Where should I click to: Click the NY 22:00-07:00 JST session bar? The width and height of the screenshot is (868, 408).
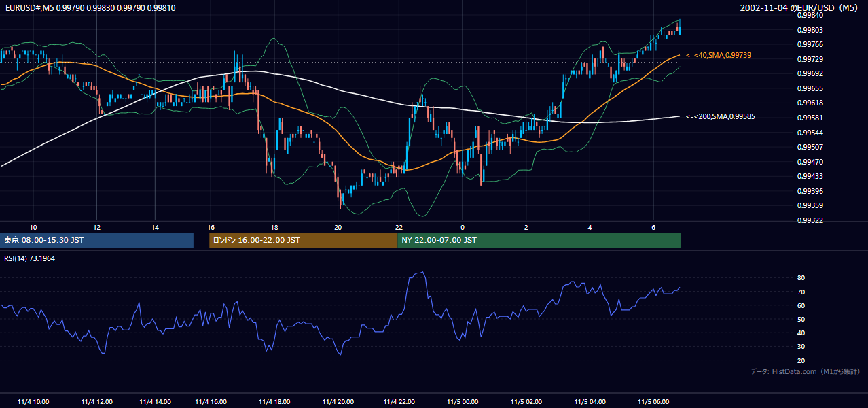[x=539, y=240]
